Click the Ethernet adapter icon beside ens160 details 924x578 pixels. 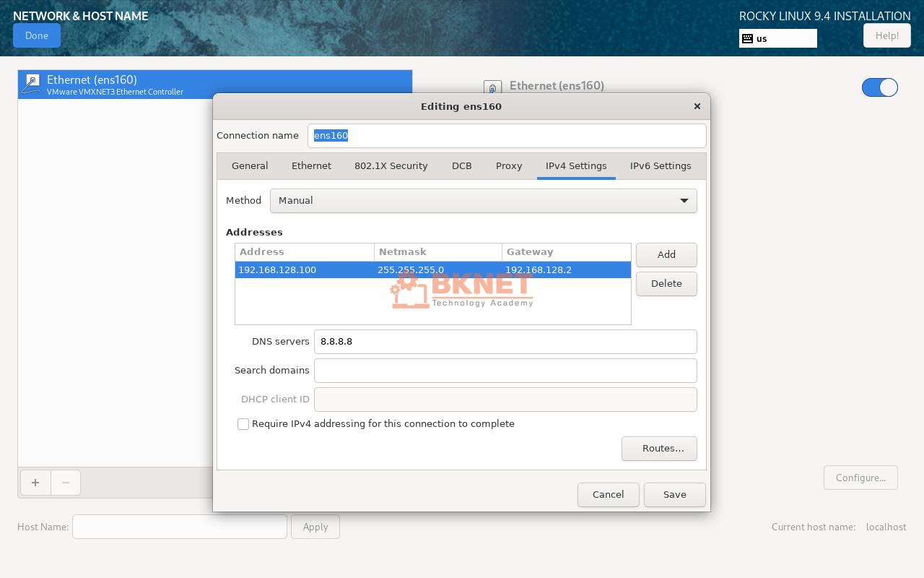tap(492, 86)
